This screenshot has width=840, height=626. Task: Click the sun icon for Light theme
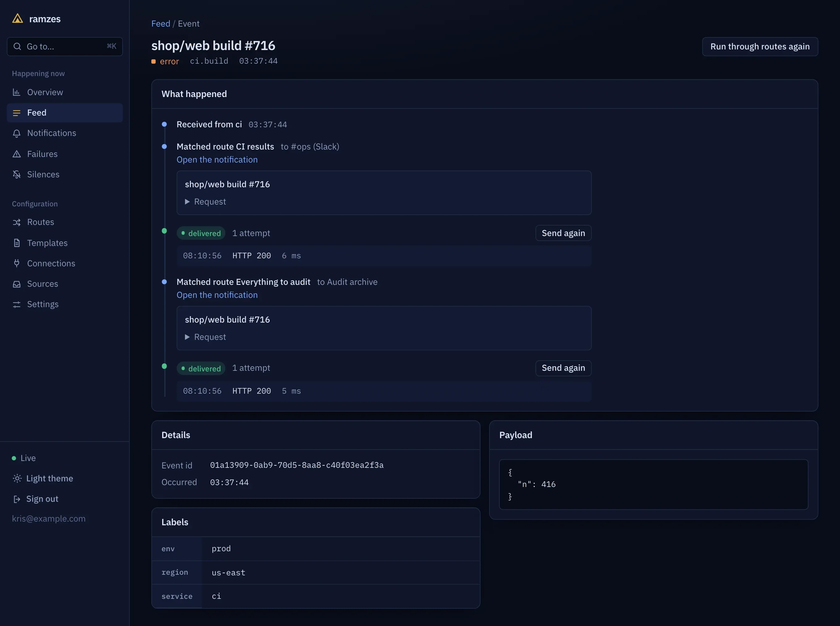pyautogui.click(x=17, y=478)
